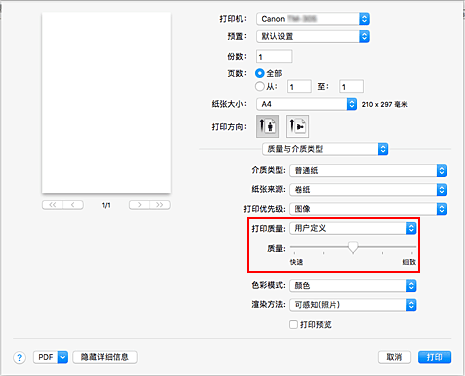Open the 介质类型 普通纸 dropdown

[x=368, y=171]
